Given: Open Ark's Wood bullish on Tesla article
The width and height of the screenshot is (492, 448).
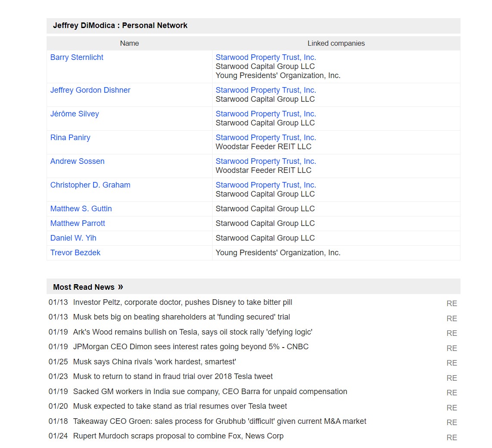Looking at the screenshot, I should tap(193, 332).
